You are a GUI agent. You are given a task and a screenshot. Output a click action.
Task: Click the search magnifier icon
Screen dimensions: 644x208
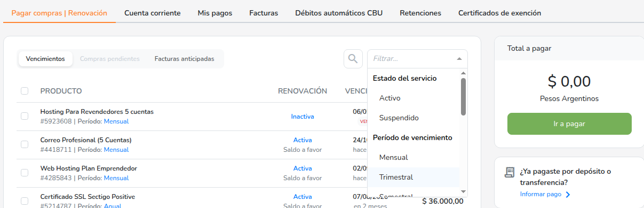tap(353, 59)
